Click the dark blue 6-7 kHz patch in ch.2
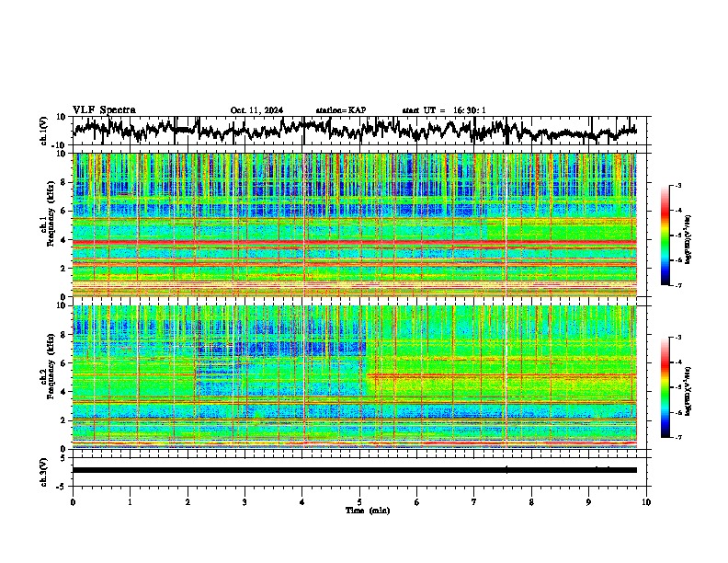 tap(283, 349)
